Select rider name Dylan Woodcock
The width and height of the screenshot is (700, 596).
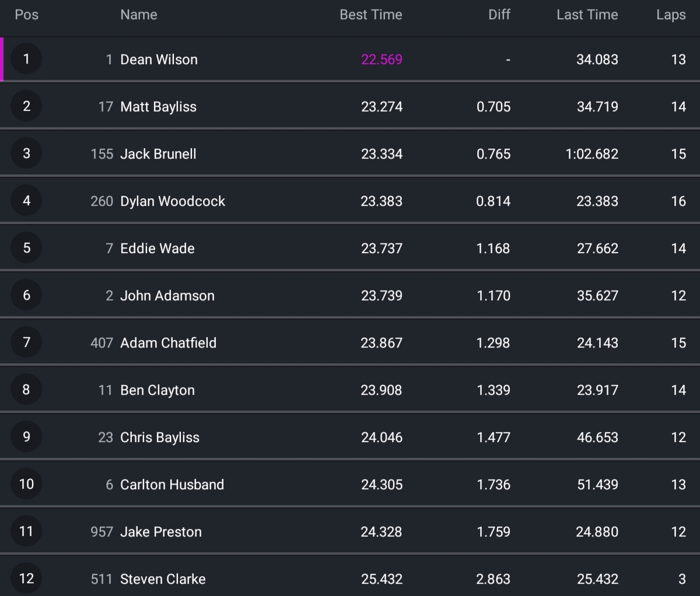[173, 201]
